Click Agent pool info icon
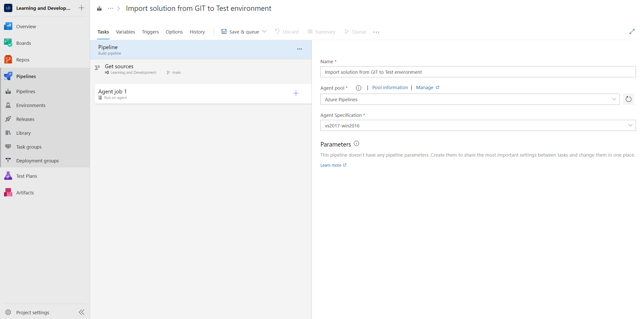The image size is (644, 319). coord(358,88)
